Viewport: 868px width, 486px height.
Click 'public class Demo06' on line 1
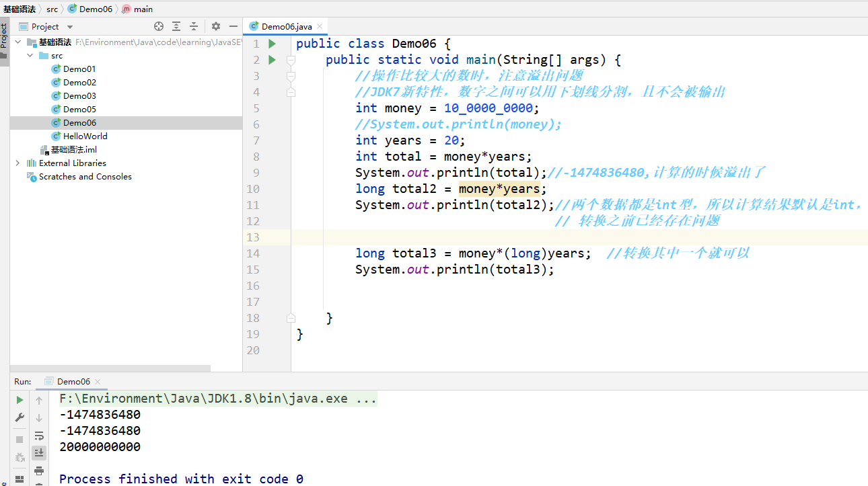click(367, 44)
